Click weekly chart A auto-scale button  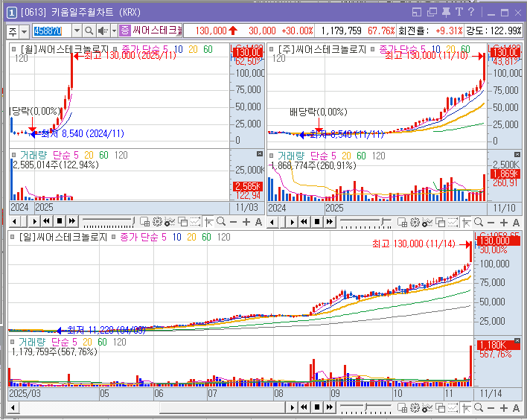[516, 223]
